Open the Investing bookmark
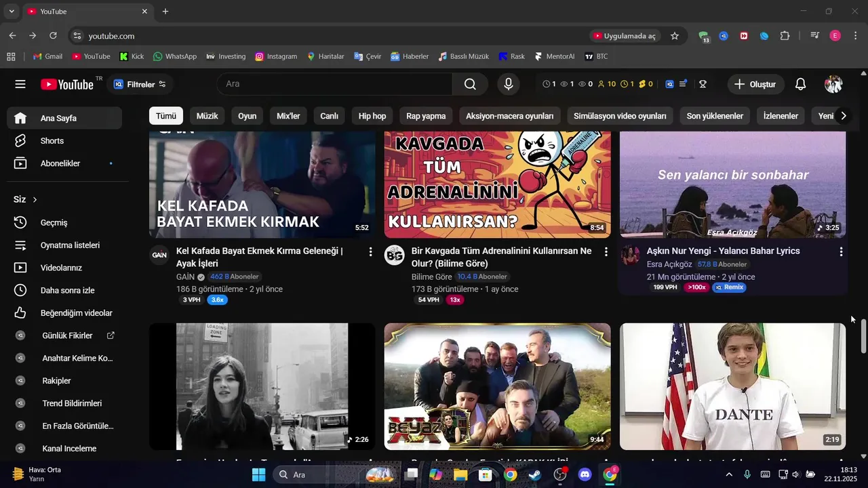 226,56
